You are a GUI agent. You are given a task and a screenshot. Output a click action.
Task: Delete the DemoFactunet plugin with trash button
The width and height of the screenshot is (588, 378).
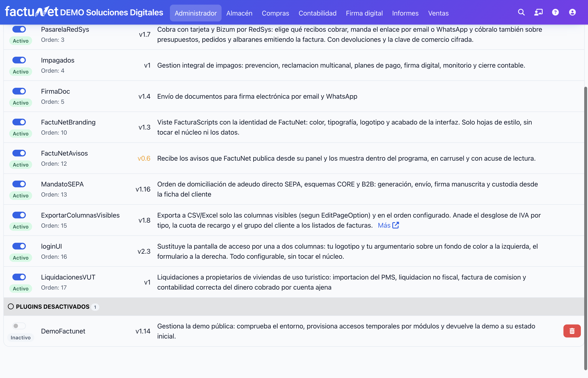tap(572, 331)
